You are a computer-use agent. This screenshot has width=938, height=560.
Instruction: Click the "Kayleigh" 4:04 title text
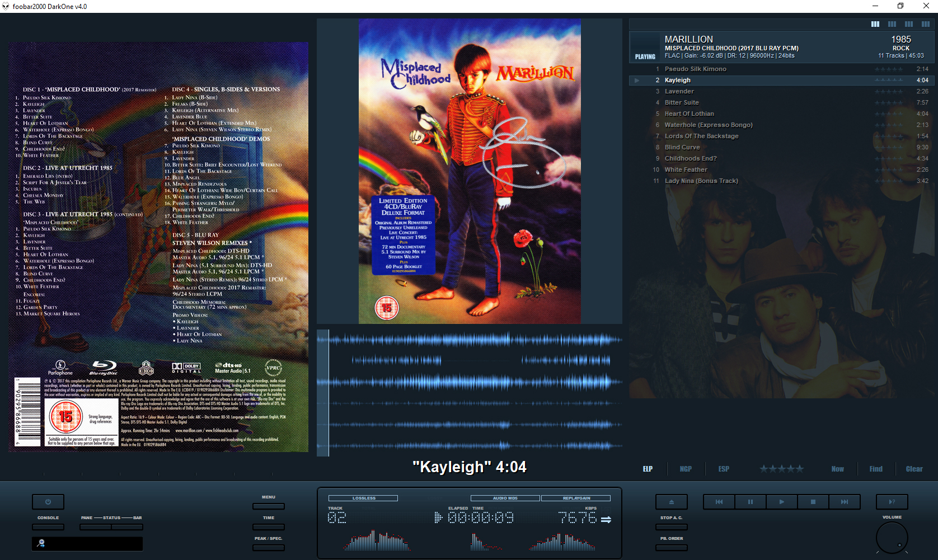click(470, 467)
